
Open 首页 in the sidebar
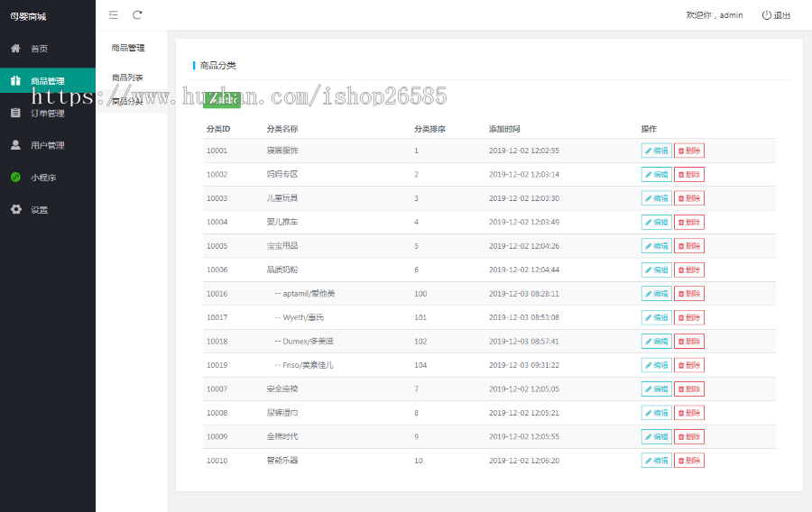pos(40,49)
